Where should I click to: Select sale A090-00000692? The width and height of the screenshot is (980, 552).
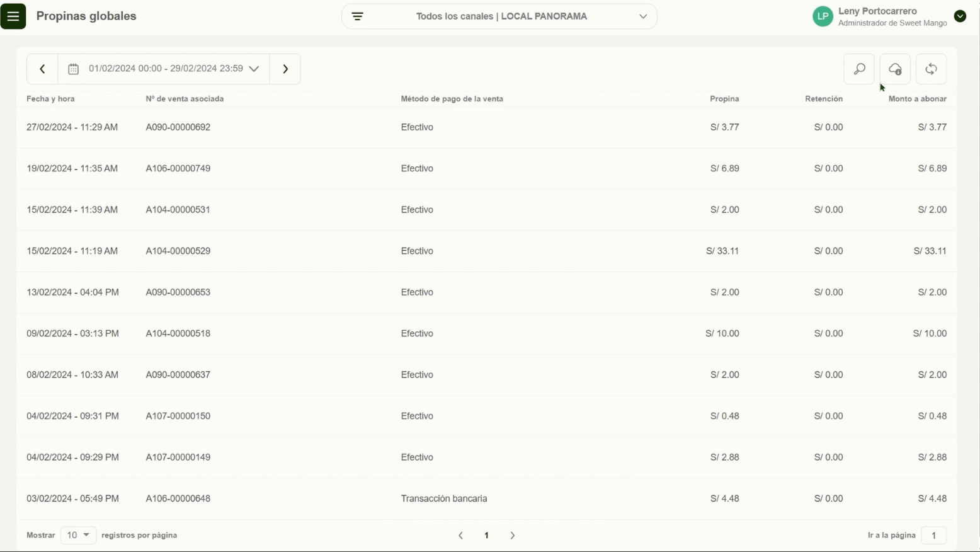coord(178,127)
